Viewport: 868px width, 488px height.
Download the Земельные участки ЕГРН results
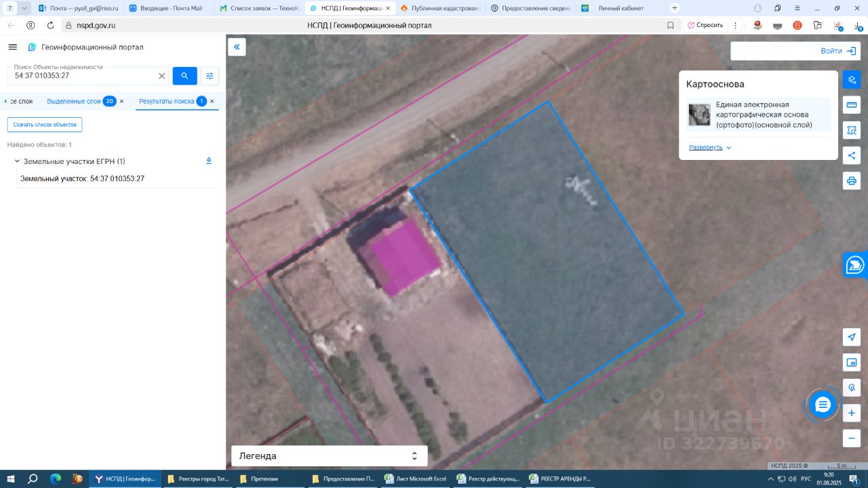(209, 161)
